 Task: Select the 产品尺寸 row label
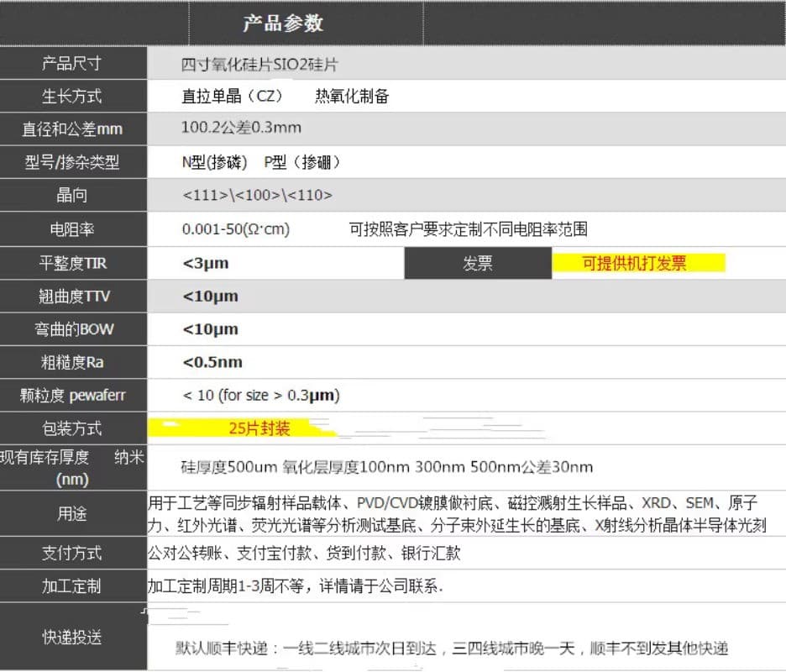72,64
